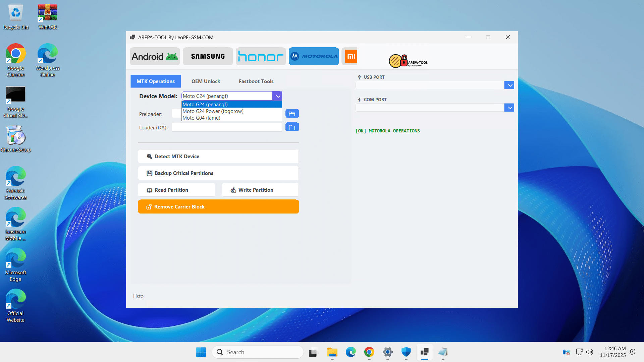Switch to the Fastboot Tools tab

pyautogui.click(x=256, y=81)
